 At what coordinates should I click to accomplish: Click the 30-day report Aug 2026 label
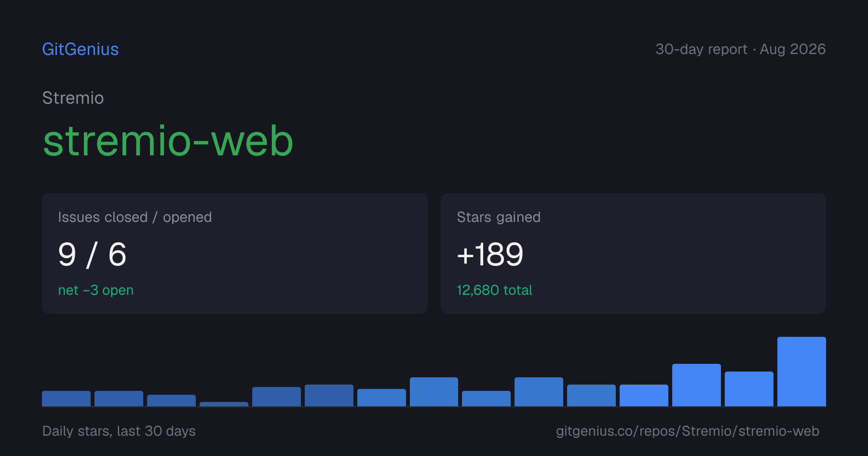(x=740, y=49)
